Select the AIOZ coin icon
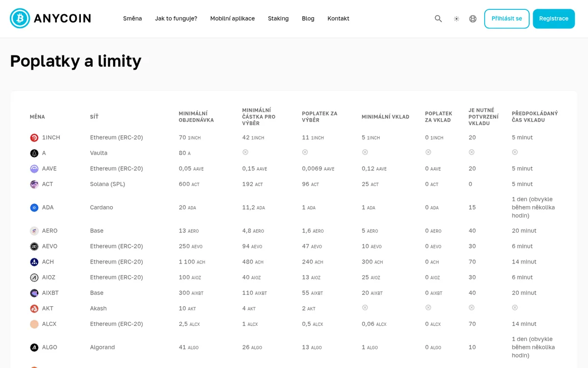This screenshot has height=368, width=588. [34, 277]
